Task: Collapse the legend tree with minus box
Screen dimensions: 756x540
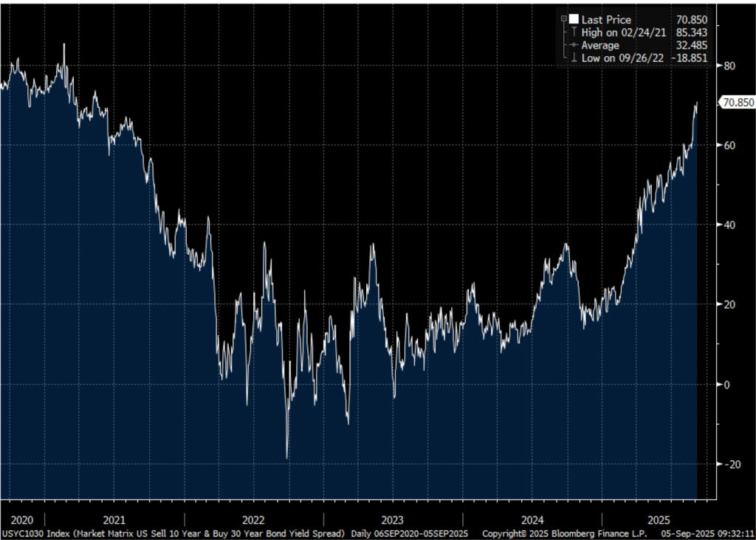Action: [x=564, y=19]
